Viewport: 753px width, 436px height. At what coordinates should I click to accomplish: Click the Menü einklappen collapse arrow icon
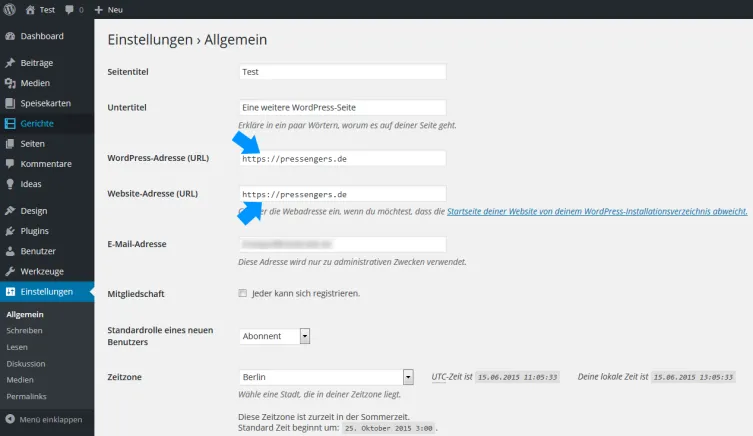click(10, 419)
